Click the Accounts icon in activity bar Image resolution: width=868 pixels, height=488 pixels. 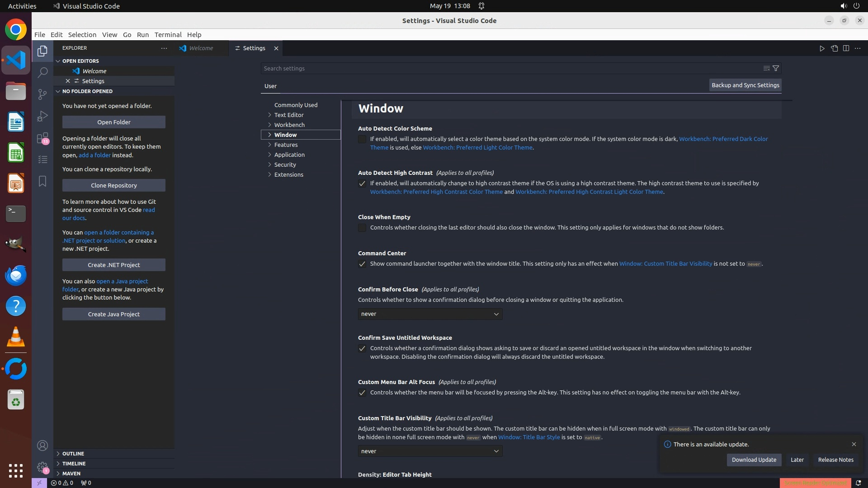[42, 446]
